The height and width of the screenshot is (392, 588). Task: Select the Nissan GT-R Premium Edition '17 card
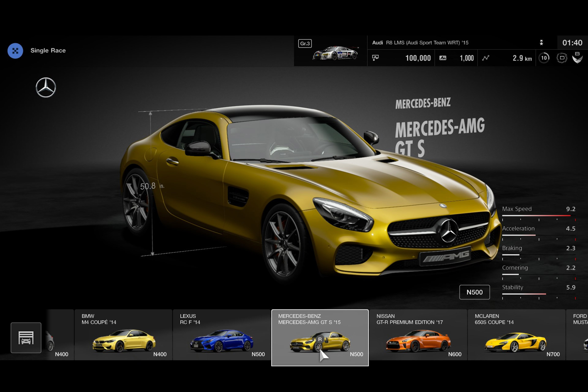click(418, 335)
